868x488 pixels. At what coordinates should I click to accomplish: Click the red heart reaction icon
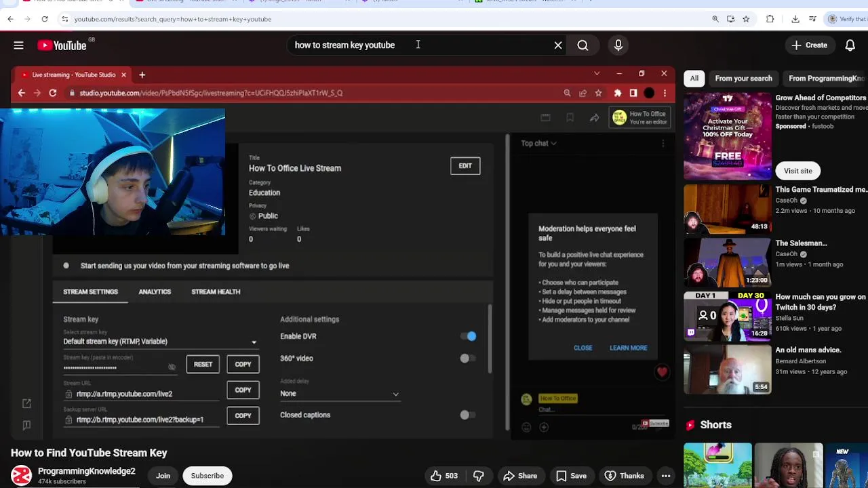[x=662, y=371]
